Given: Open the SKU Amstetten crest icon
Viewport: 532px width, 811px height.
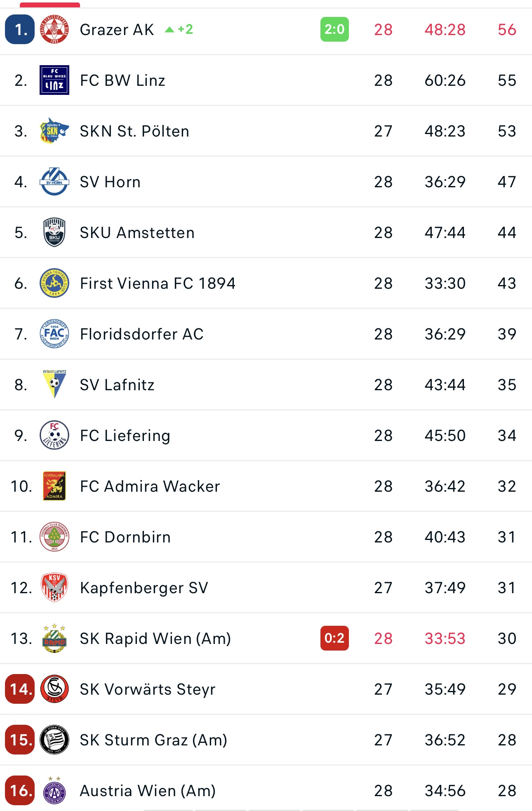Looking at the screenshot, I should (x=54, y=232).
